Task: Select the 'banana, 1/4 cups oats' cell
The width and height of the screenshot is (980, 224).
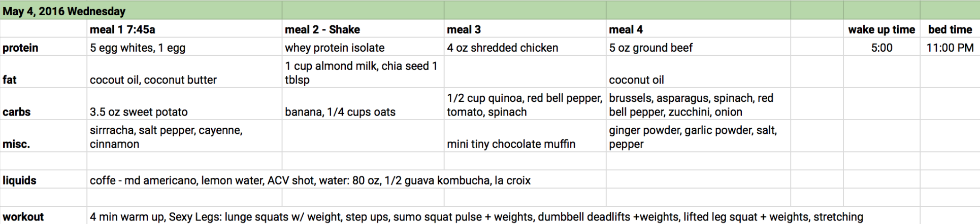Action: [363, 104]
